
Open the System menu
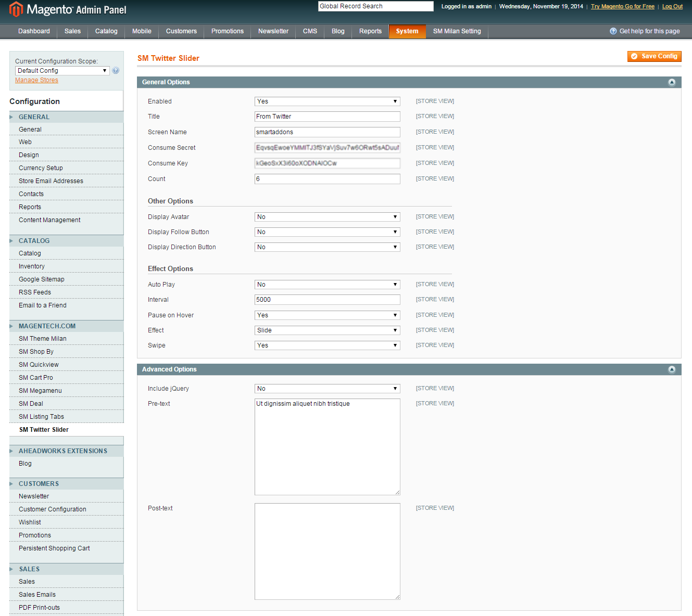[407, 31]
